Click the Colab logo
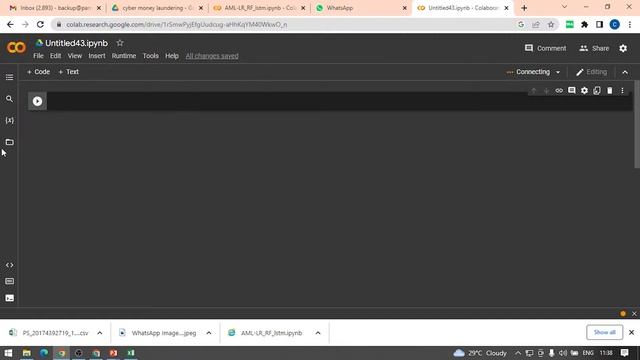 tap(16, 48)
